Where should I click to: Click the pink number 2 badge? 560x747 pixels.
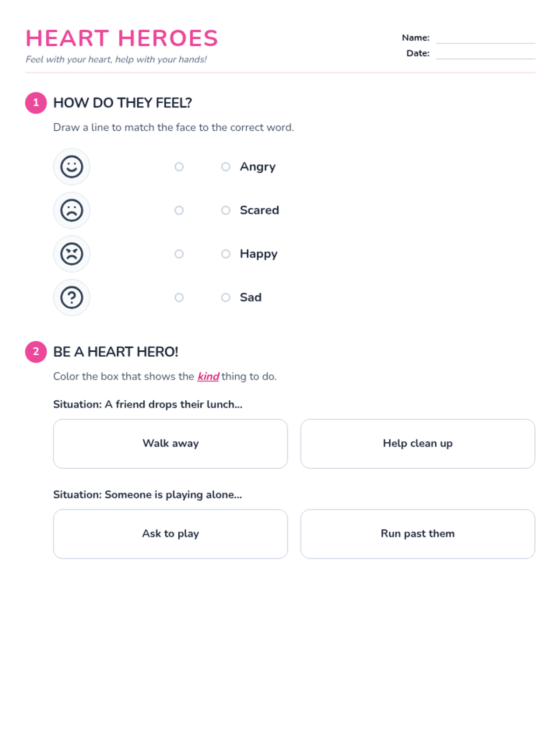[36, 352]
